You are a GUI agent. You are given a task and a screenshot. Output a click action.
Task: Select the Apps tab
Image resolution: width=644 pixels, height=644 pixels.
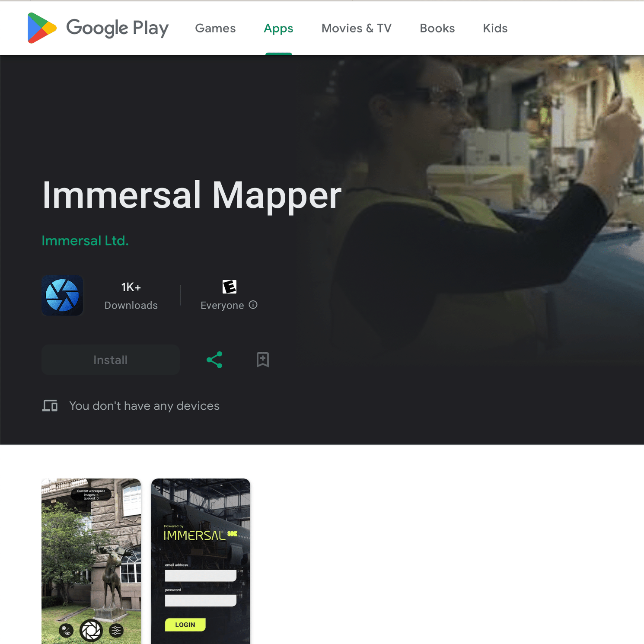click(278, 28)
